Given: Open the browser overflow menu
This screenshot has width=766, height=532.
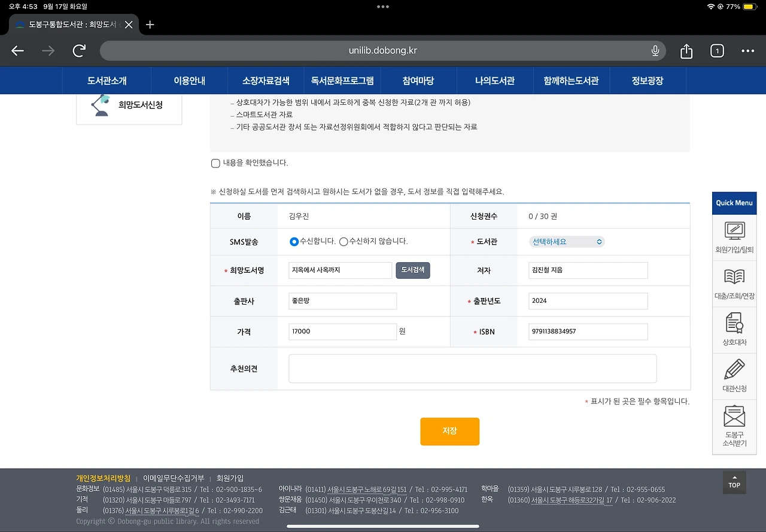Looking at the screenshot, I should 747,50.
